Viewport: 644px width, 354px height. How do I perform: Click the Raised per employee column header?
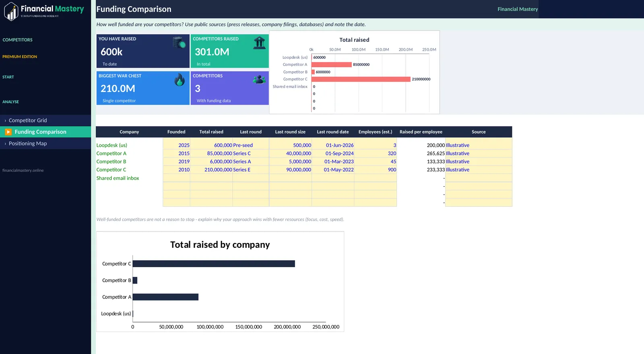point(421,132)
